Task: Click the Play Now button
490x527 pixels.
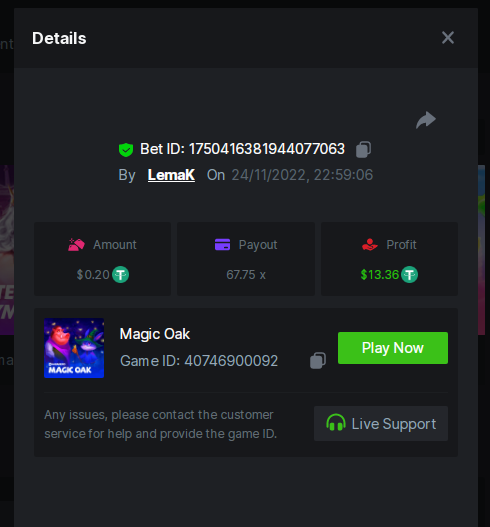Action: 393,348
